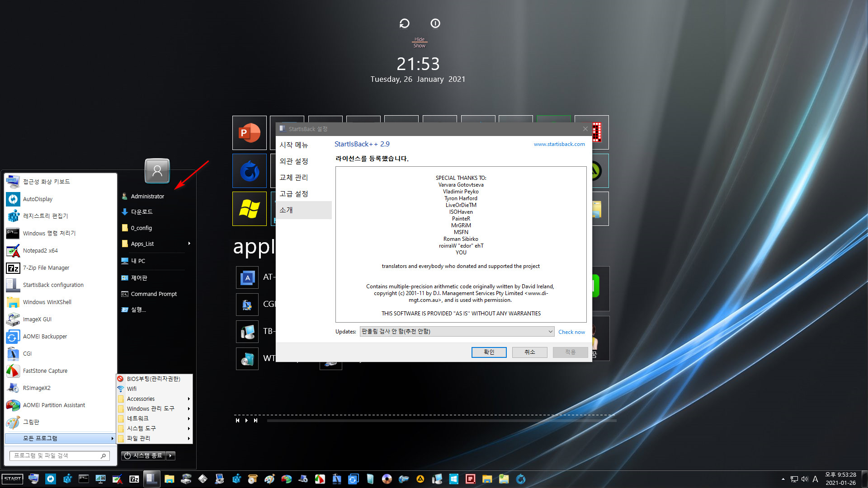Expand Apps_List submenu arrow
The height and width of the screenshot is (488, 868).
pyautogui.click(x=189, y=244)
